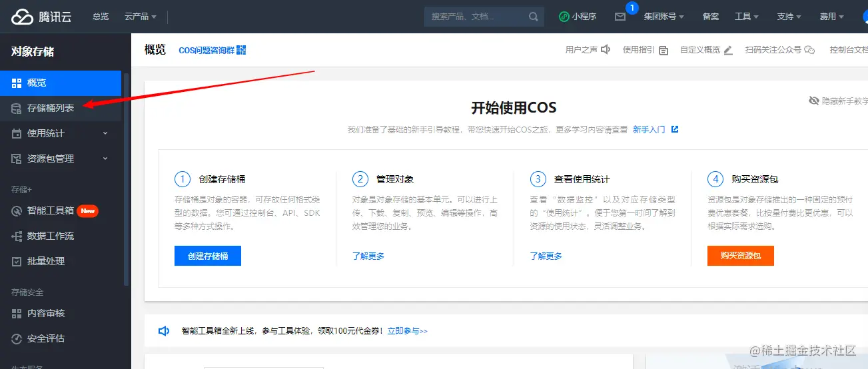Click the 安全评估 shield icon
Viewport: 868px width, 369px height.
(17, 338)
